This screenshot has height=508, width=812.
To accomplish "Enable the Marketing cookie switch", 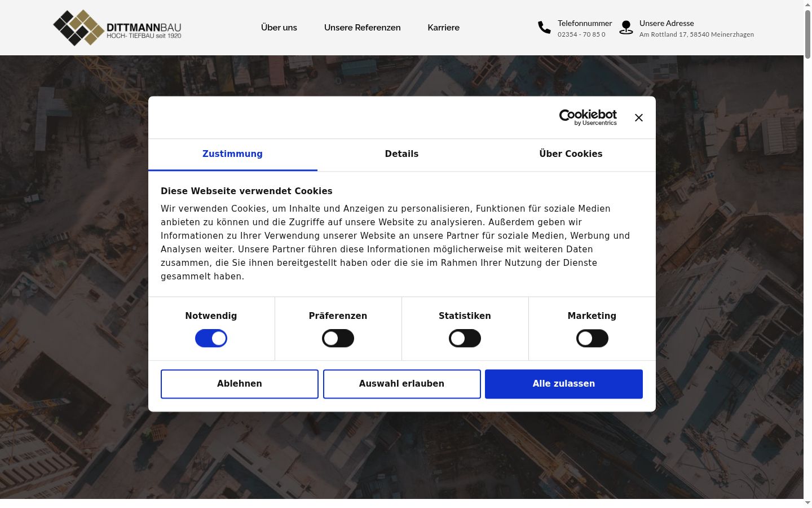I will [x=592, y=339].
